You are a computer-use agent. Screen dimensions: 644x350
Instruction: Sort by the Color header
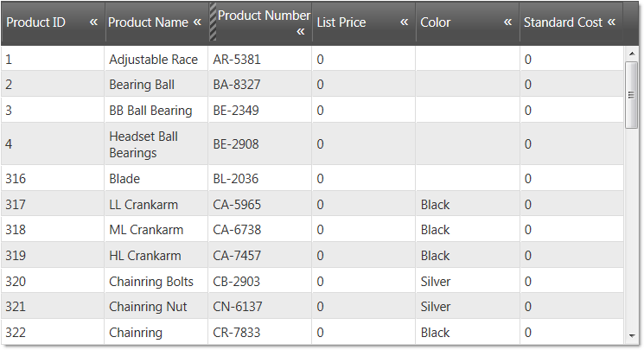(x=436, y=22)
